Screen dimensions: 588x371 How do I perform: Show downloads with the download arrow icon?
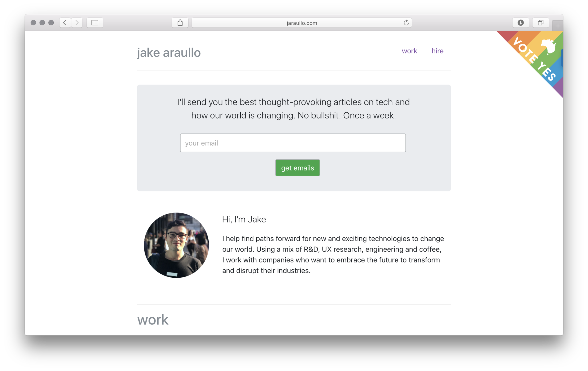pyautogui.click(x=520, y=23)
